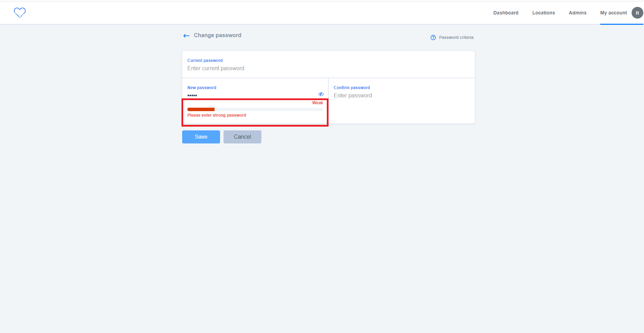Open the Password criteria link
Screen dimensions: 644x333
click(x=456, y=37)
